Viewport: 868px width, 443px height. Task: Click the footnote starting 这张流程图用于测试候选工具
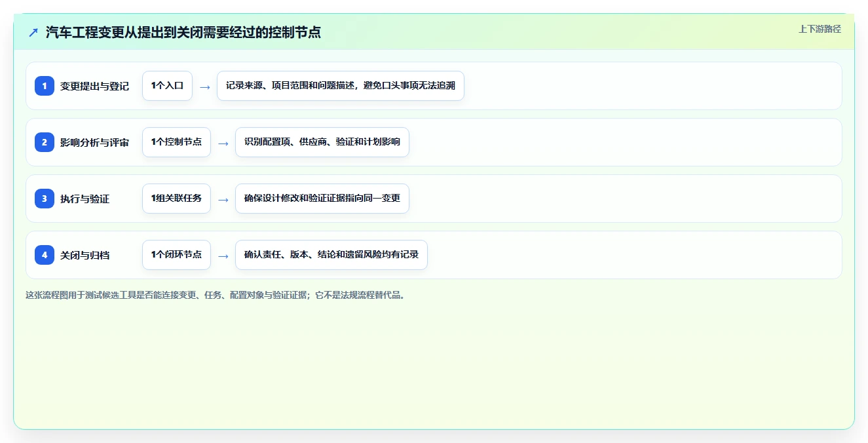pos(216,295)
